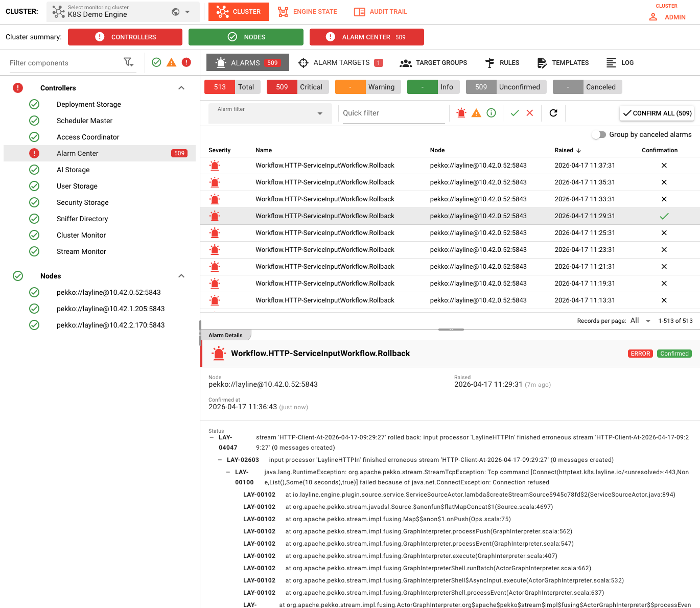
Task: Click the 509 Unconfirmed counter
Action: coord(506,87)
